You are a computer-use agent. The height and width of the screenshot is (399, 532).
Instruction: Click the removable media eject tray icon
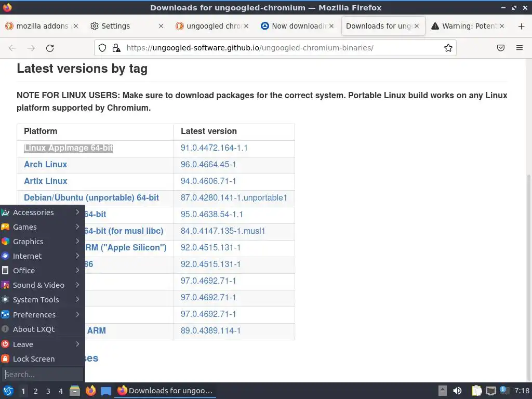click(x=443, y=391)
